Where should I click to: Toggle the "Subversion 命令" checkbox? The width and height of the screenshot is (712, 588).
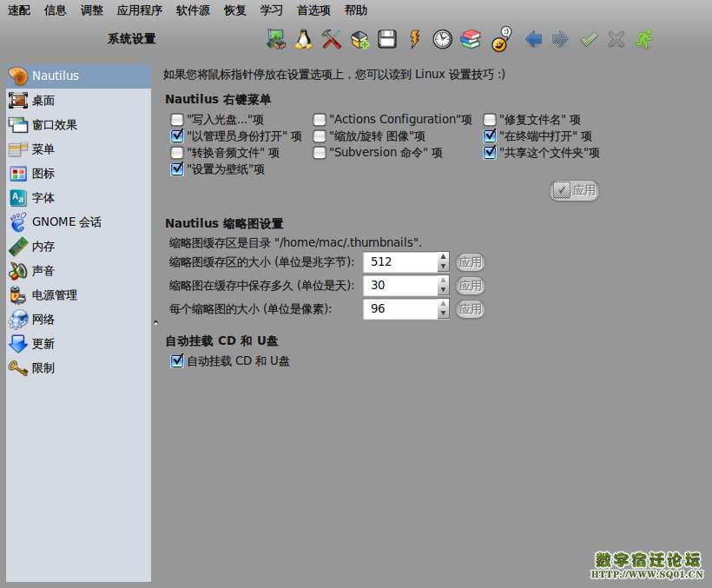click(320, 153)
